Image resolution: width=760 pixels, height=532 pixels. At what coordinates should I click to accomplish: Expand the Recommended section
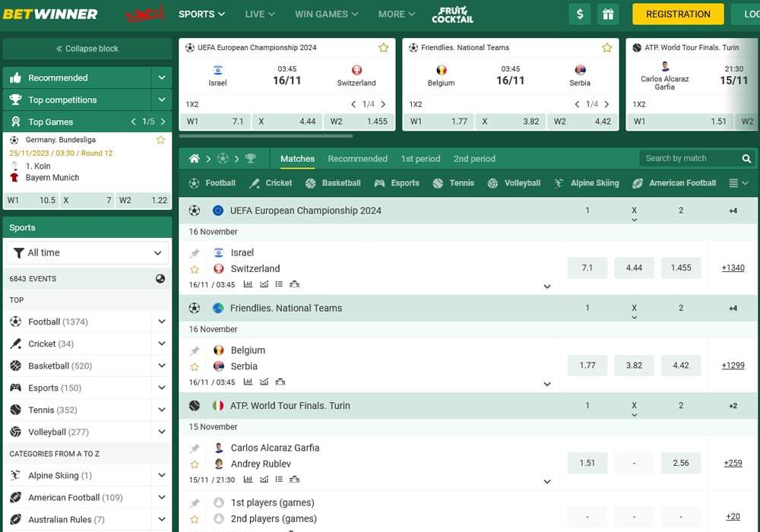pos(161,78)
